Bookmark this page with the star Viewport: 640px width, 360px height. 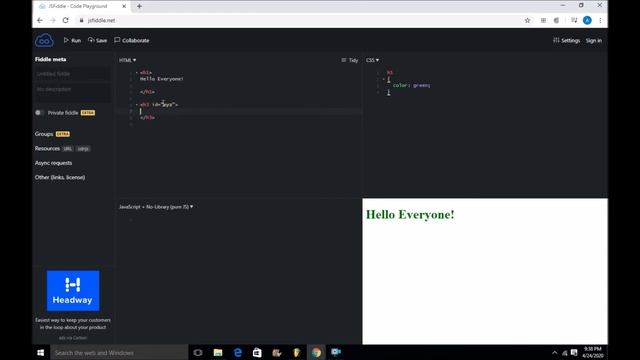pyautogui.click(x=527, y=20)
